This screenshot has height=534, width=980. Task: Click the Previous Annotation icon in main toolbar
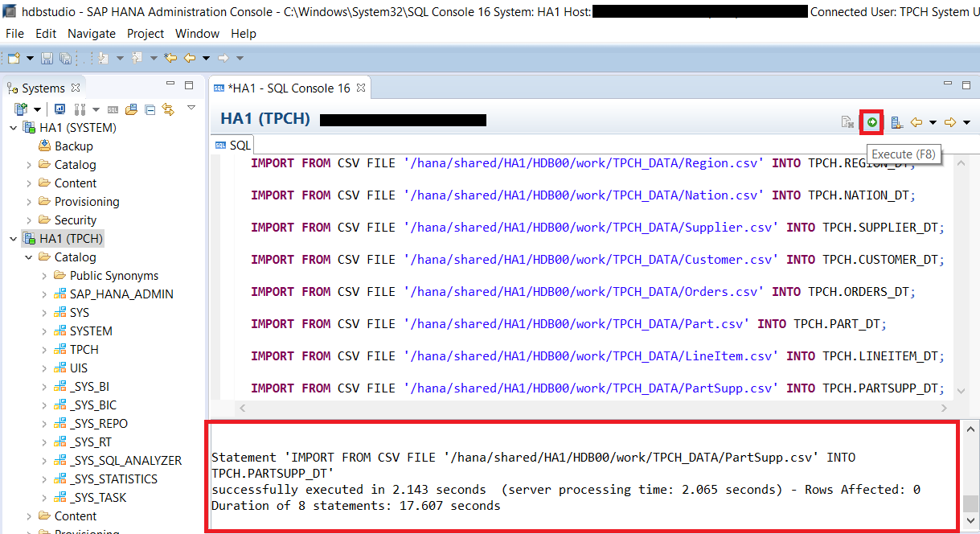(x=137, y=58)
